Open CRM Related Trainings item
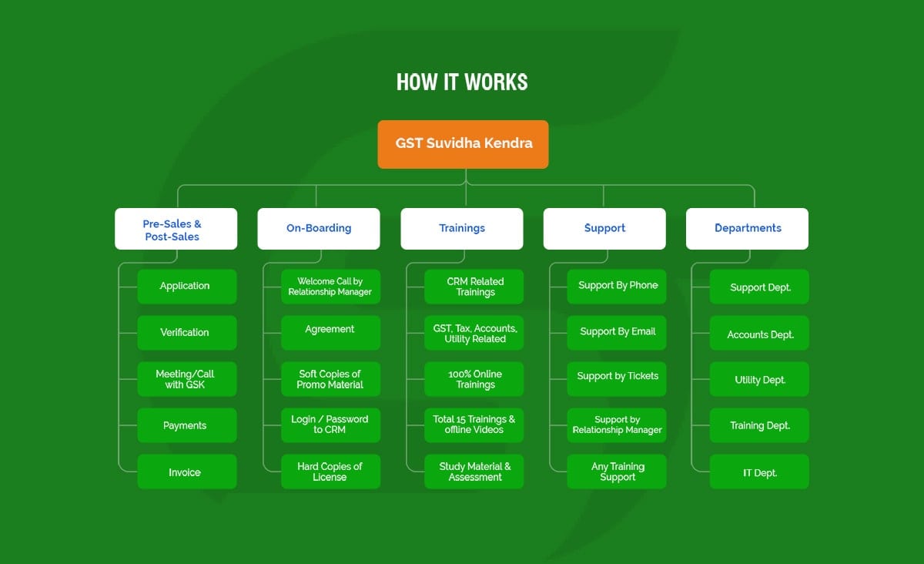 click(474, 287)
